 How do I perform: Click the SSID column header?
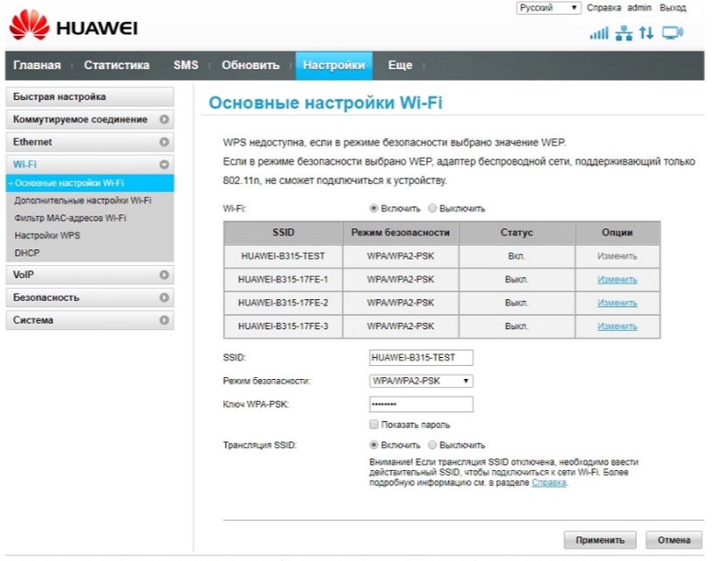(x=283, y=233)
